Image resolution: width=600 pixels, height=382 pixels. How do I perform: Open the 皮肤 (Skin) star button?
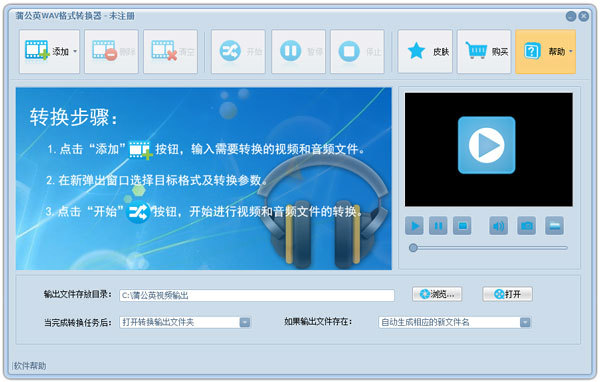[425, 51]
